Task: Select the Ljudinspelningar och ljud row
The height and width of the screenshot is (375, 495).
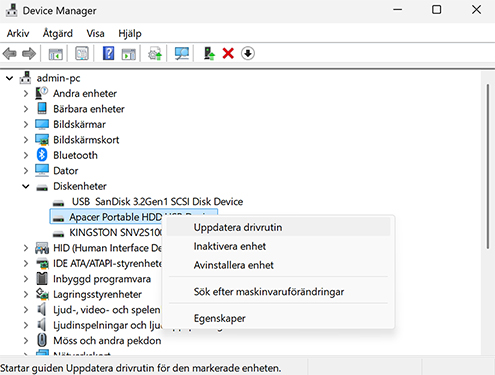Action: (107, 325)
